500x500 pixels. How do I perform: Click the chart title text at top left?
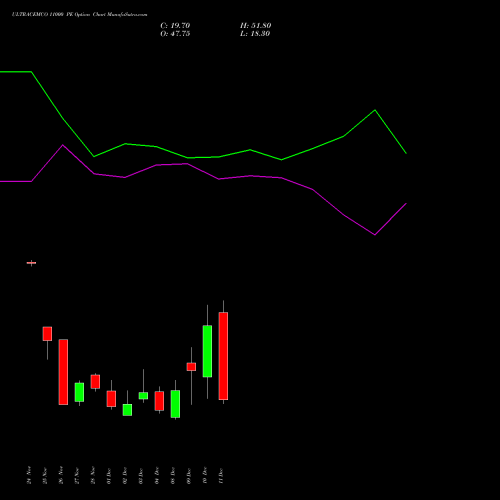[79, 15]
